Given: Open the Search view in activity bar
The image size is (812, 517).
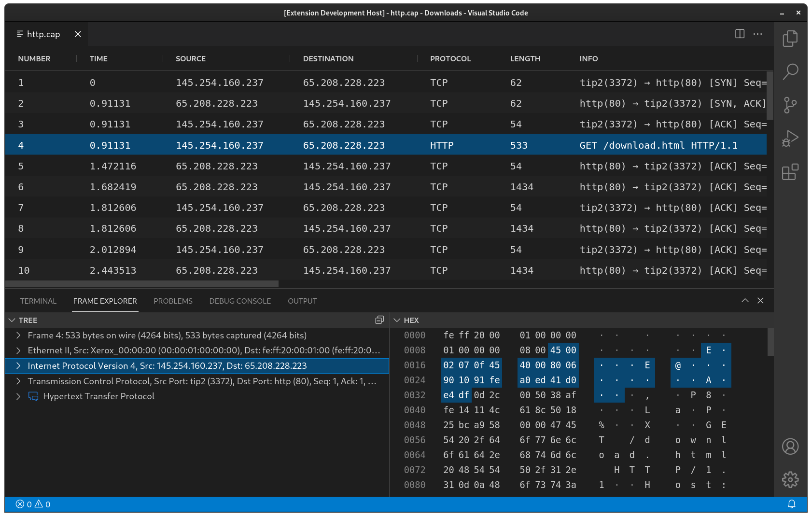Looking at the screenshot, I should 790,71.
